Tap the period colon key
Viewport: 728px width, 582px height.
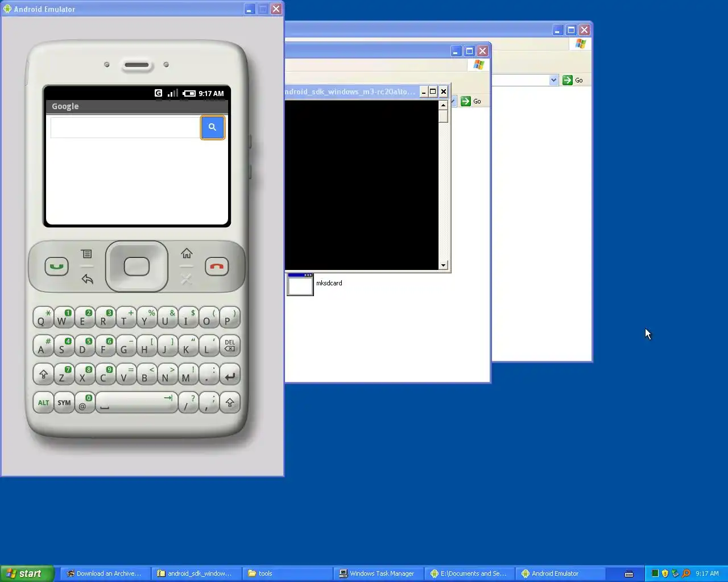209,375
